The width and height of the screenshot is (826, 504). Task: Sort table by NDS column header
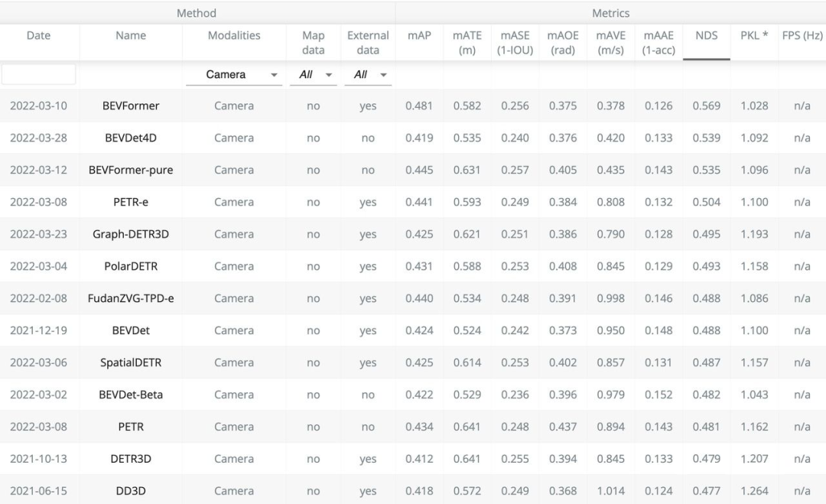706,36
